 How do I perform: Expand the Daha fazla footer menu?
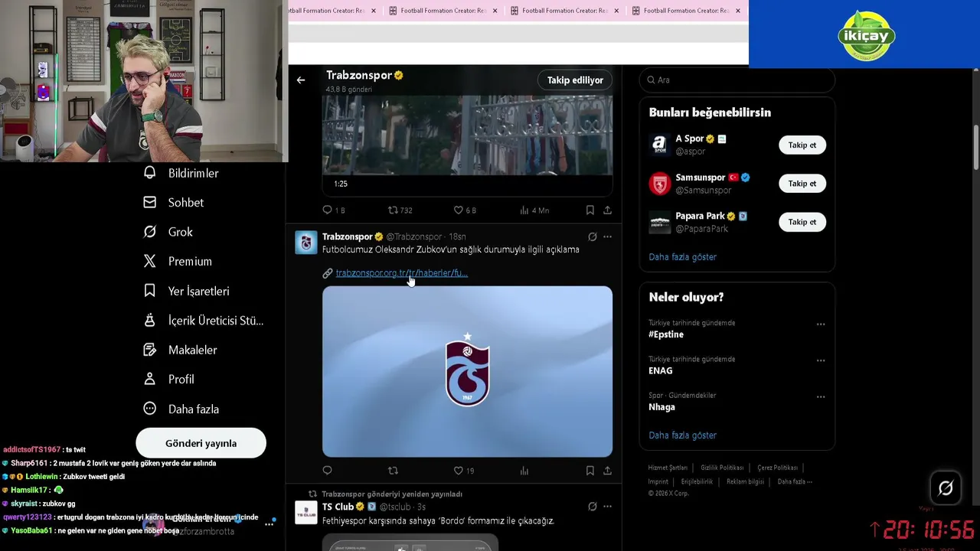[795, 482]
